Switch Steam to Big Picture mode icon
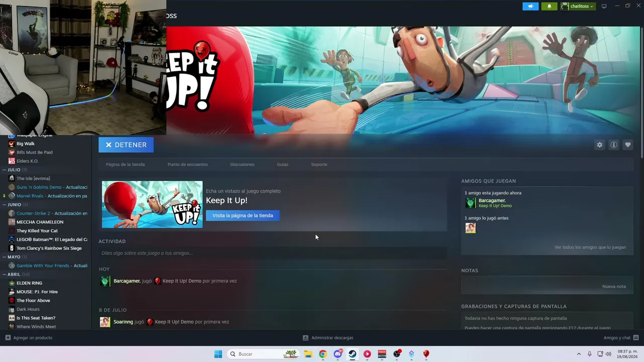 604,6
